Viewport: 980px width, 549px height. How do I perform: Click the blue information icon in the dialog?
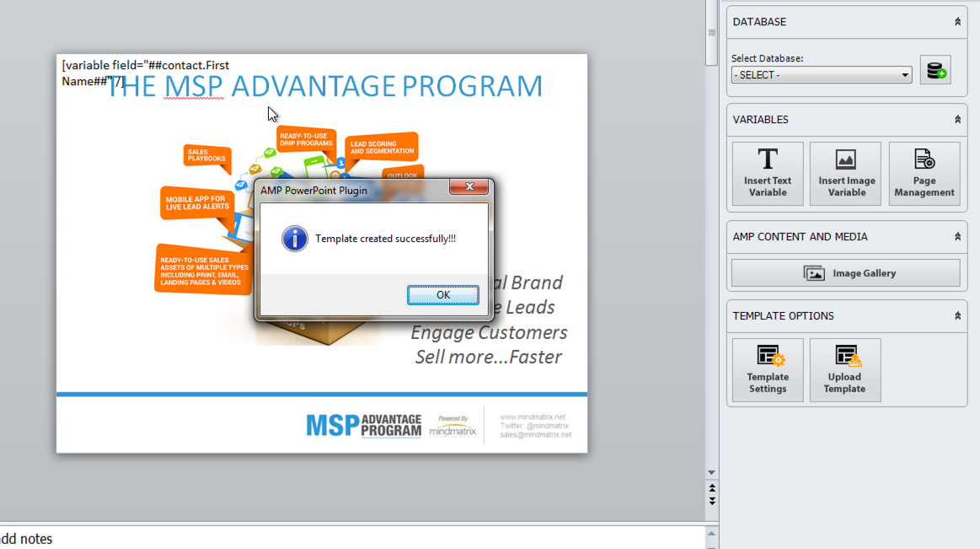point(294,239)
